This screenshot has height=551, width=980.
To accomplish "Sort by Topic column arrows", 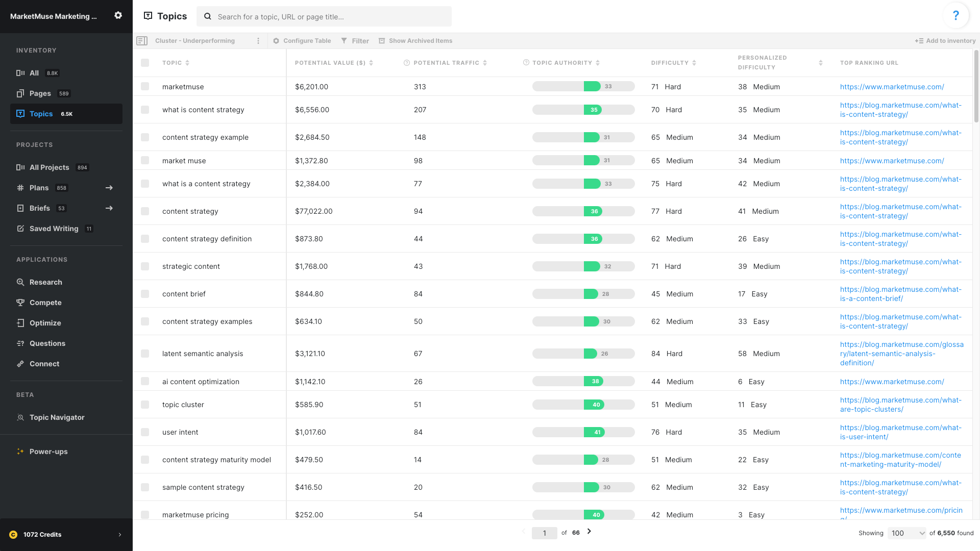I will (x=187, y=63).
